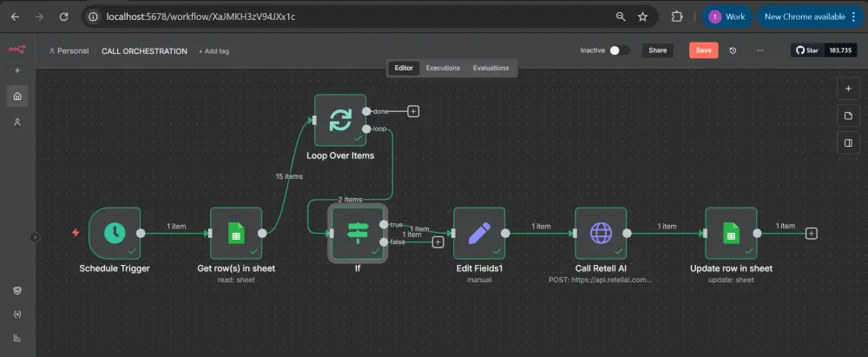Open the three-dots workflow menu
Screen dimensions: 868x357
click(x=760, y=50)
